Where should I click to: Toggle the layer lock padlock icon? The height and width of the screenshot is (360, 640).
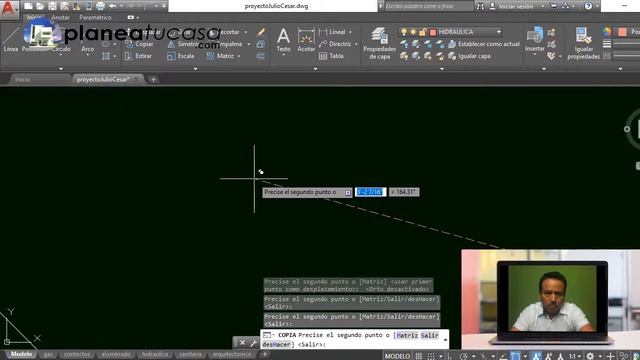click(x=423, y=32)
